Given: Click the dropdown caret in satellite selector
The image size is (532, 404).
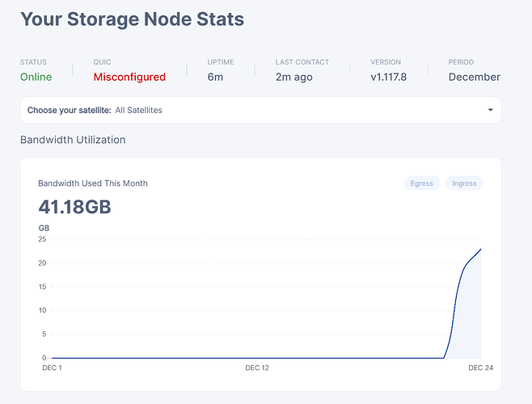Looking at the screenshot, I should (490, 110).
